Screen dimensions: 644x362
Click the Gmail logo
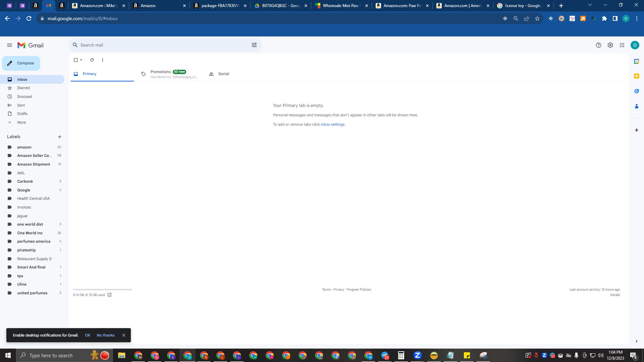tap(31, 45)
